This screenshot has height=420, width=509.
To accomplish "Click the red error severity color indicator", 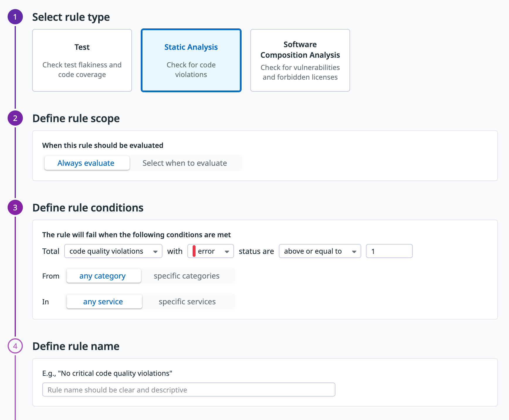I will coord(194,251).
